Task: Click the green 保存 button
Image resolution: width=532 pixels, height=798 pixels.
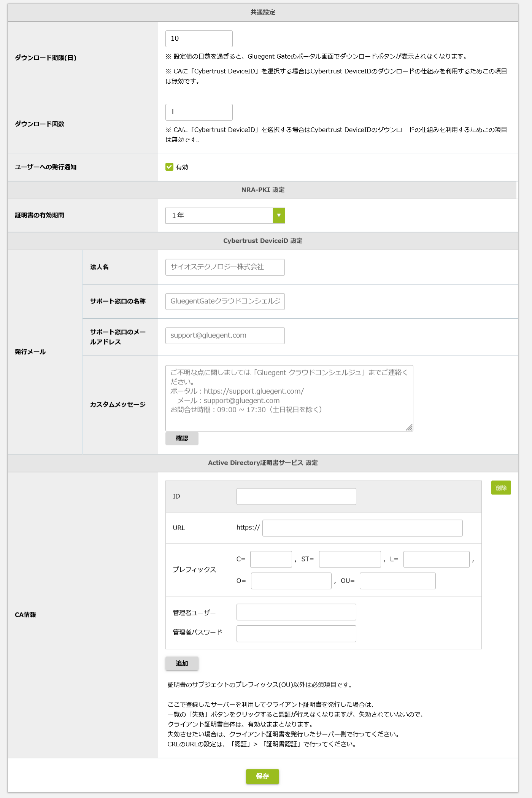Action: tap(262, 776)
